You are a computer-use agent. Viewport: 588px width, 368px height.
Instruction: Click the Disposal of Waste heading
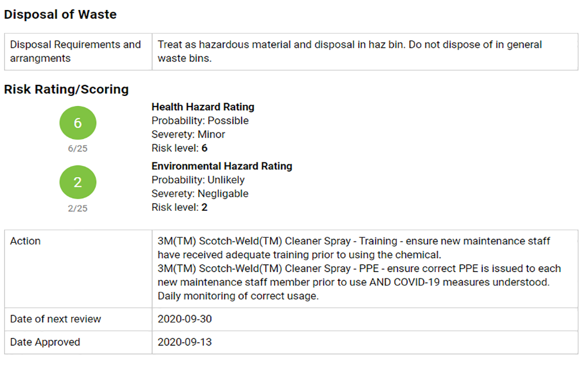coord(61,14)
